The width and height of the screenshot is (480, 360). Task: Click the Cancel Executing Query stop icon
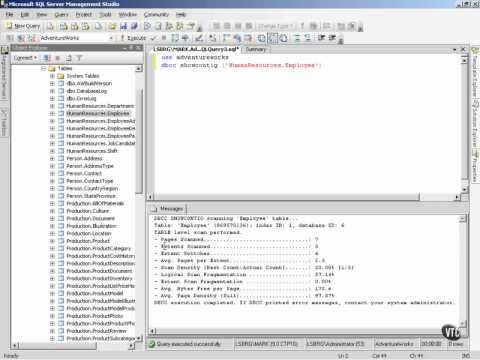click(164, 38)
